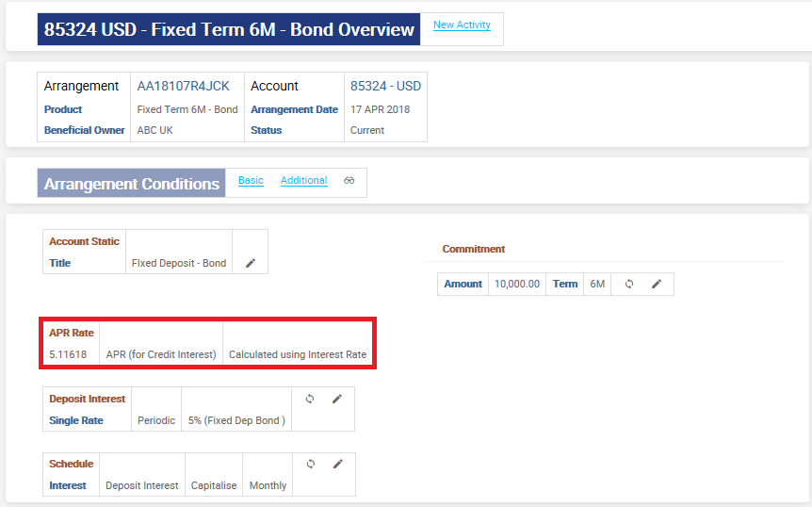Open arrangement AA18107R4JCK link
Viewport: 812px width, 507px height.
tap(183, 86)
